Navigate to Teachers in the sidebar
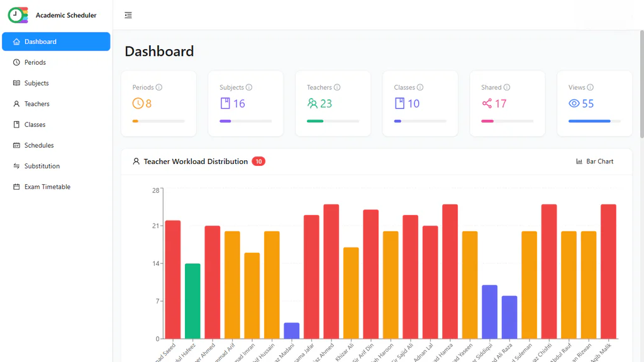The image size is (644, 362). click(36, 104)
